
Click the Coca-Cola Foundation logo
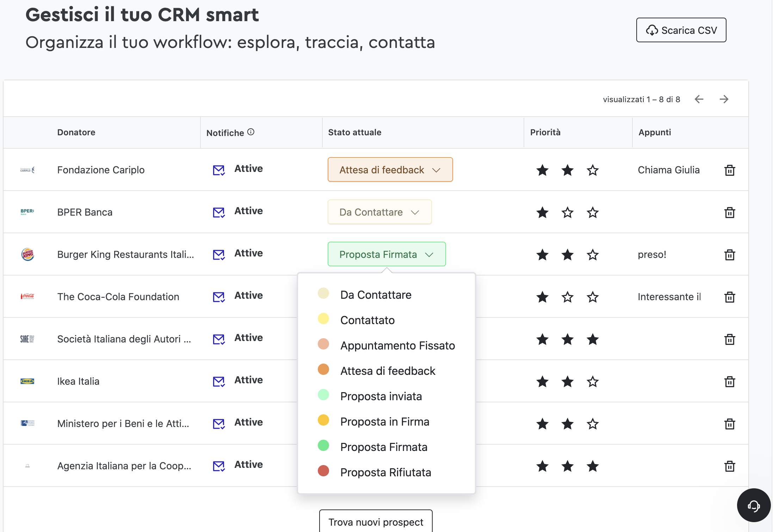click(x=27, y=297)
